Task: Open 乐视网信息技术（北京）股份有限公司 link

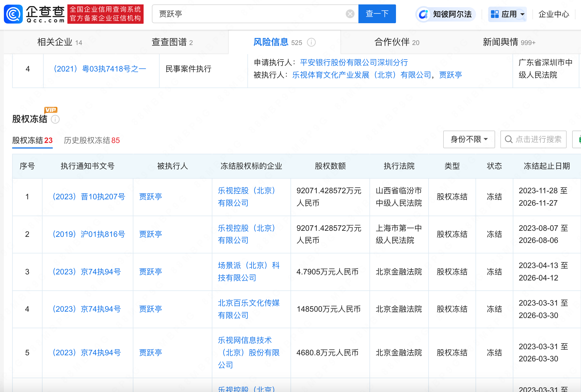Action: (249, 353)
